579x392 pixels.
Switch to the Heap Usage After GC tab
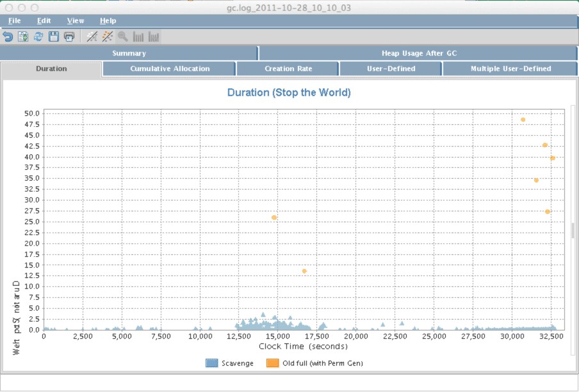pyautogui.click(x=419, y=53)
